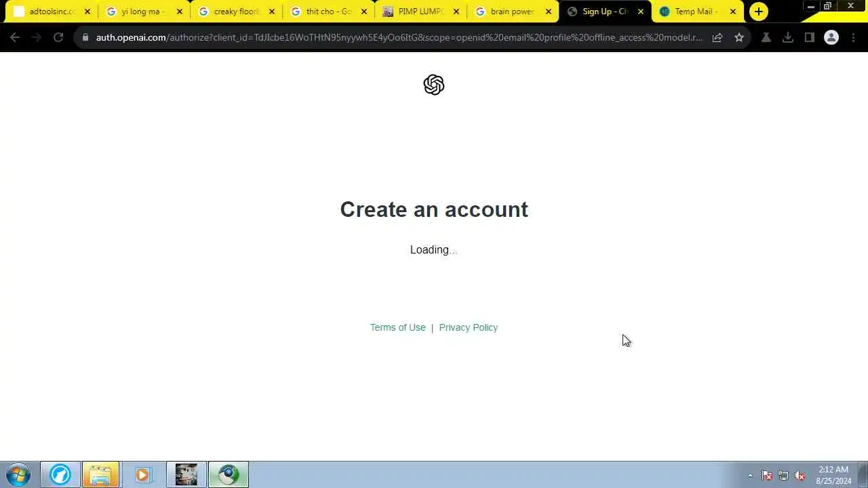Open the Windows Start menu
The height and width of the screenshot is (488, 868).
[x=18, y=474]
